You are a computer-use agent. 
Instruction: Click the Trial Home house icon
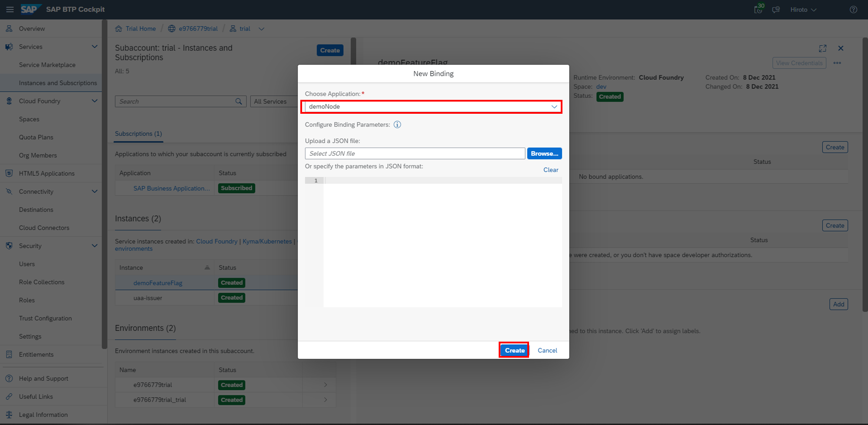118,29
